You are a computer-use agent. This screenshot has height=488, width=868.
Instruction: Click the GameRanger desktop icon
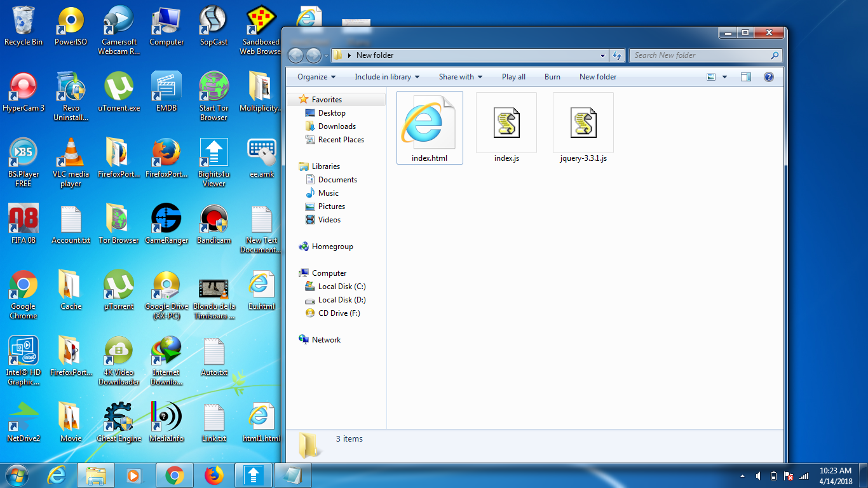click(x=166, y=224)
